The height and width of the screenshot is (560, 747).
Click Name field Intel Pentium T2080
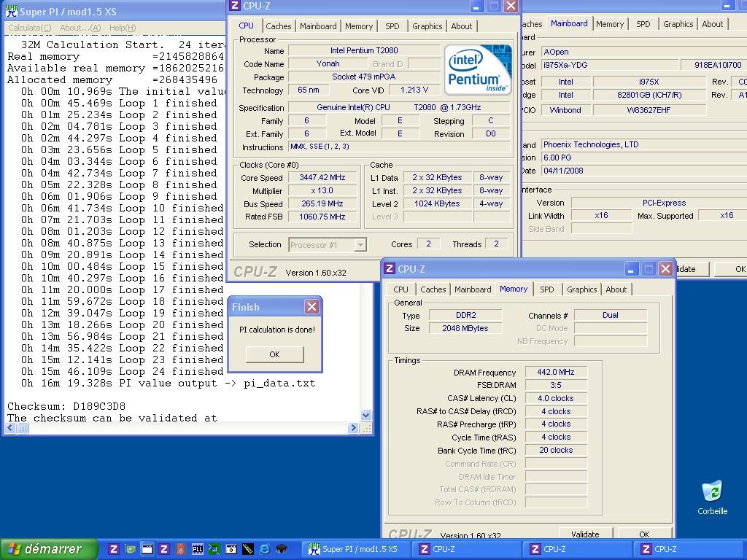pyautogui.click(x=364, y=50)
